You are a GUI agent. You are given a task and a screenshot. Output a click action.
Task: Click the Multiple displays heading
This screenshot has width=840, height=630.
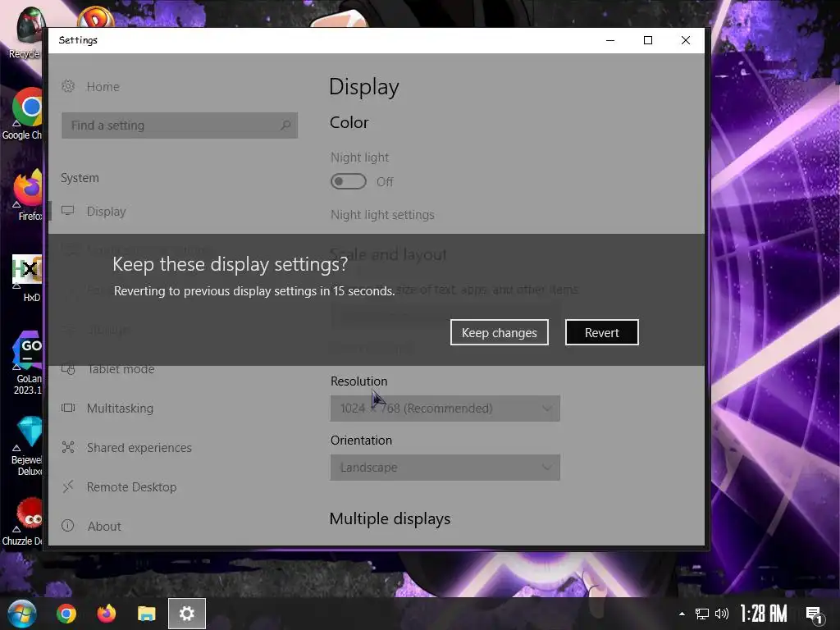click(x=390, y=519)
